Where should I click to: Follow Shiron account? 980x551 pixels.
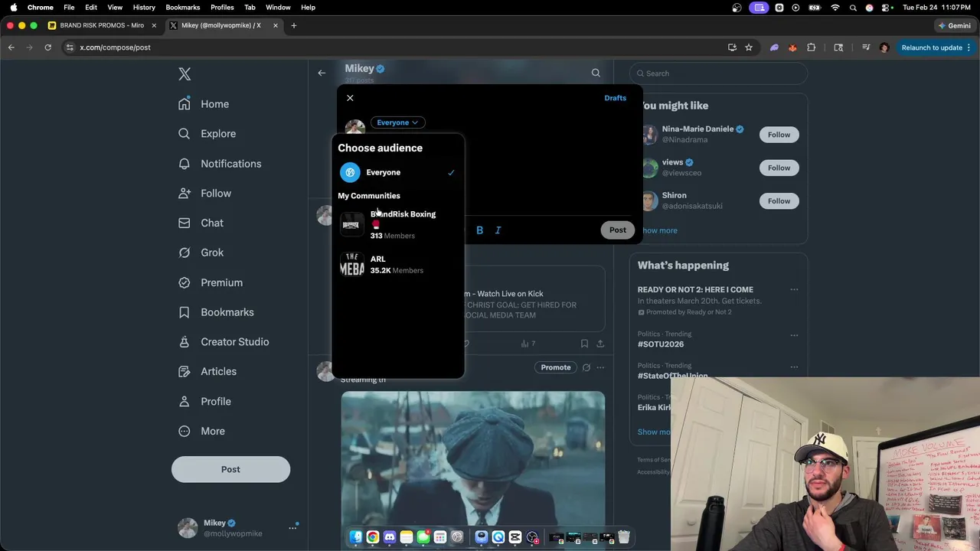coord(779,201)
